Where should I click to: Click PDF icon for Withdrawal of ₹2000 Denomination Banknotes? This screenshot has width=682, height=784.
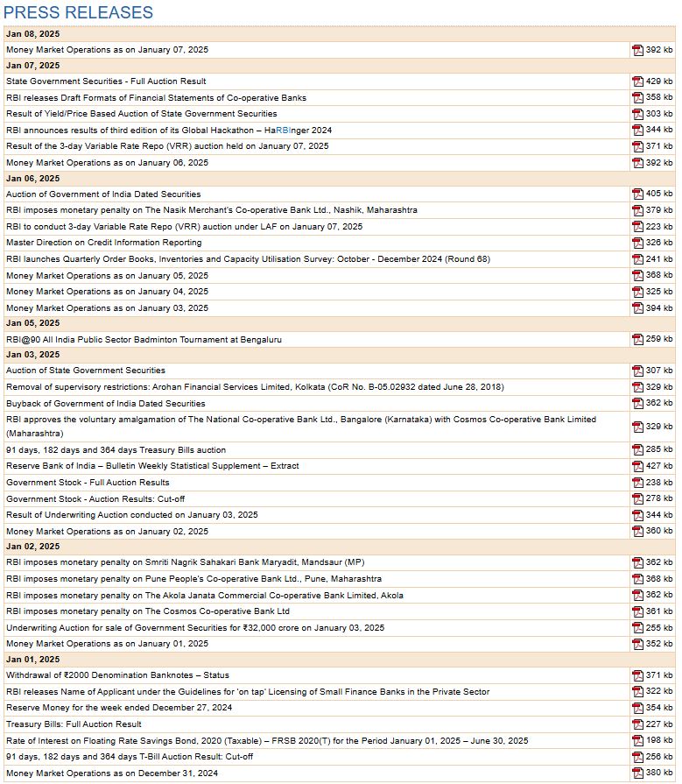(637, 676)
